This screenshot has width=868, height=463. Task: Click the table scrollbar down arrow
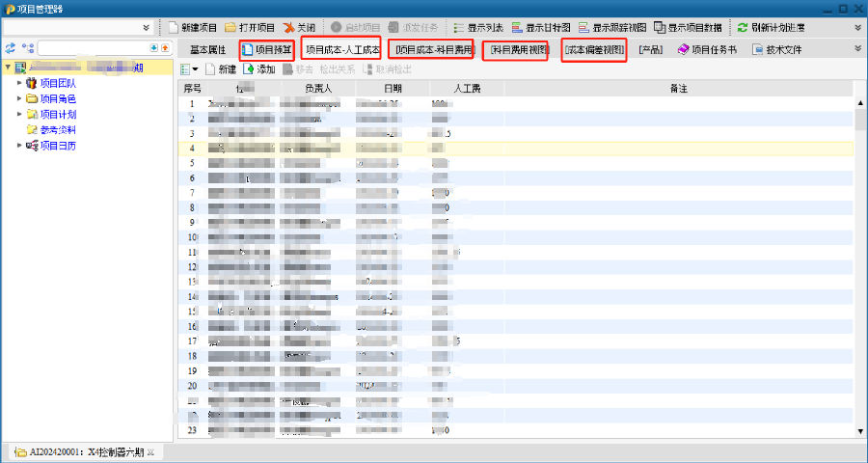point(860,431)
